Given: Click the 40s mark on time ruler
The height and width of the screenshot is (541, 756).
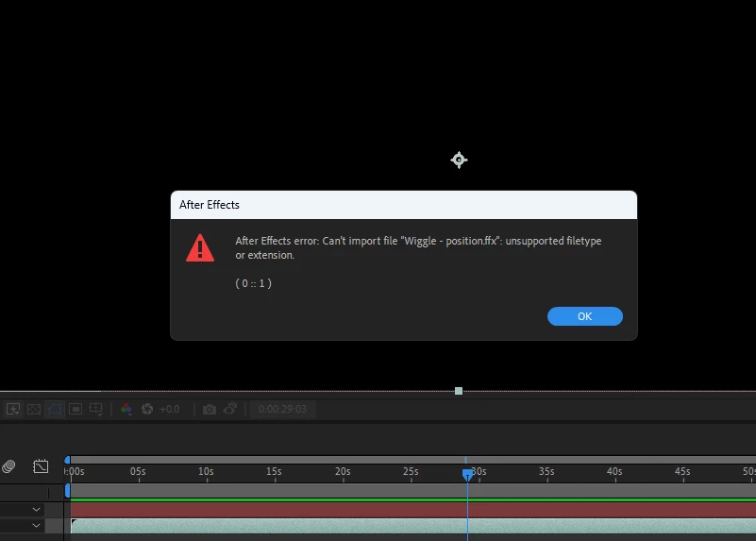Looking at the screenshot, I should [614, 471].
